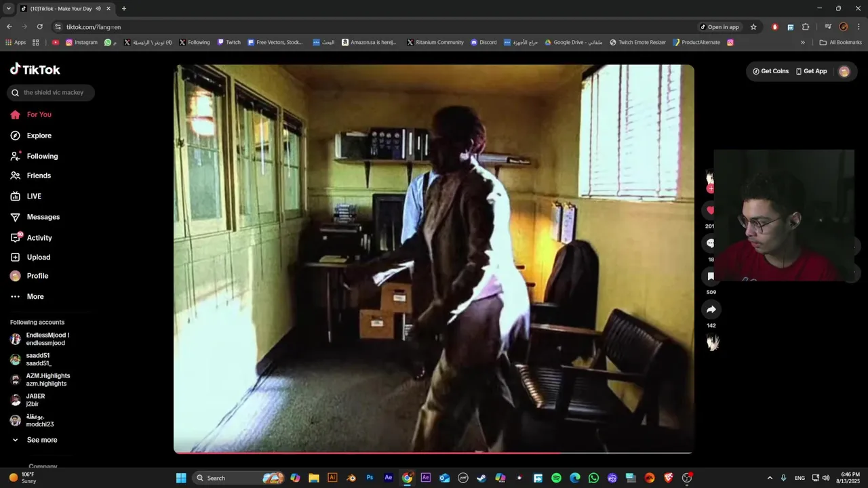Click the Get App button
868x488 pixels.
(811, 71)
